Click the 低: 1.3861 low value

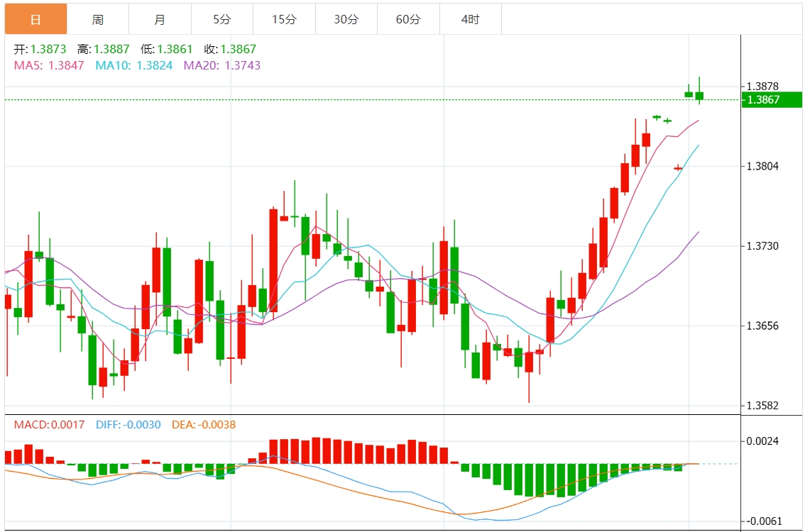[166, 49]
